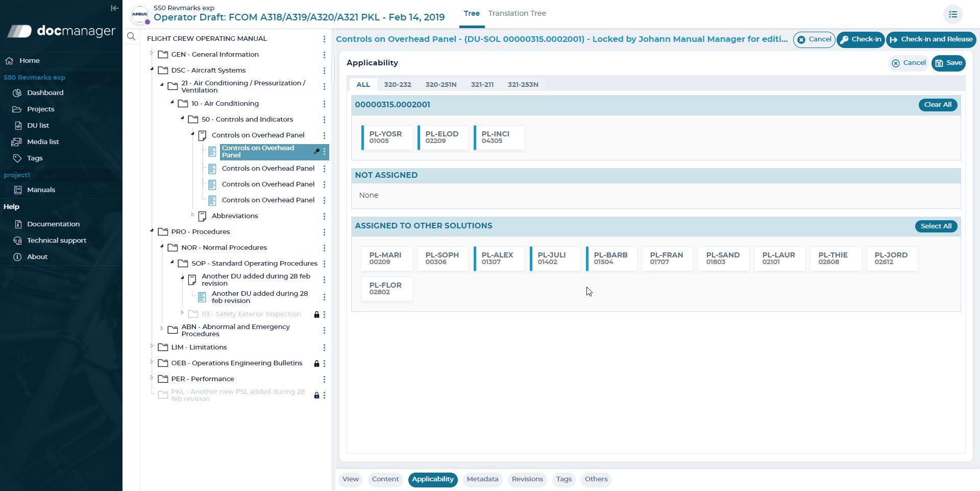
Task: Toggle aircraft PL-ELOD 02209 assignment
Action: click(443, 137)
